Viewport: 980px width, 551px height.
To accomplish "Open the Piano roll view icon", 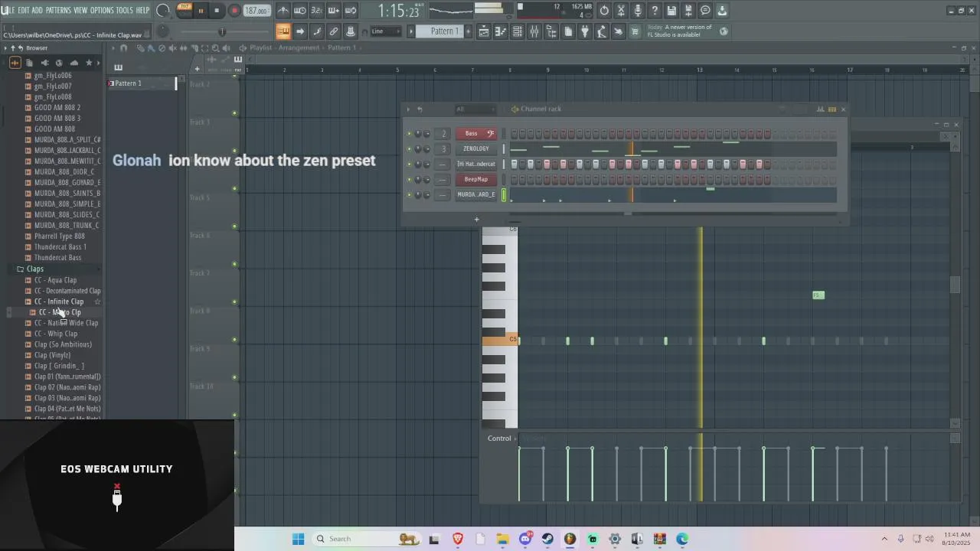I will pyautogui.click(x=501, y=31).
